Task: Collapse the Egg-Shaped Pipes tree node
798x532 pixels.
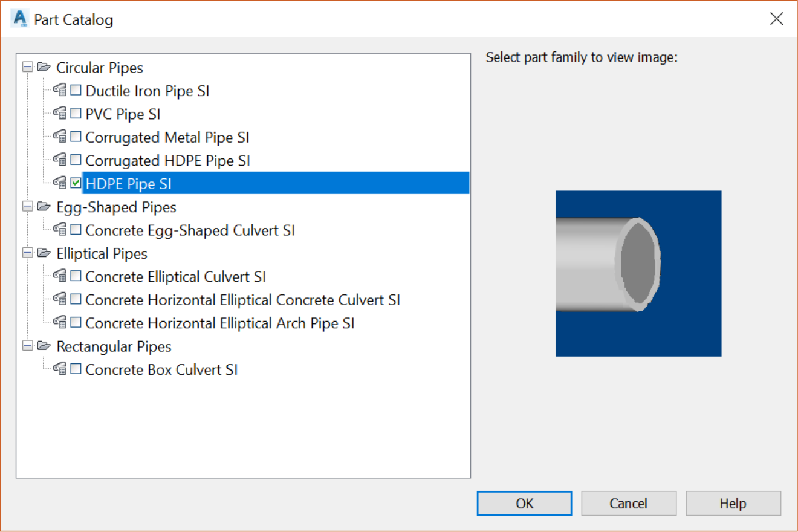Action: tap(27, 207)
